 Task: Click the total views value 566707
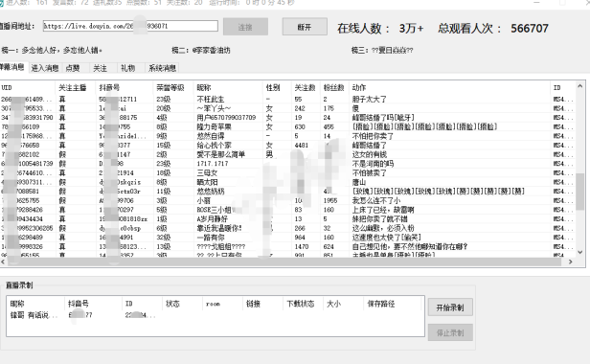[x=530, y=28]
